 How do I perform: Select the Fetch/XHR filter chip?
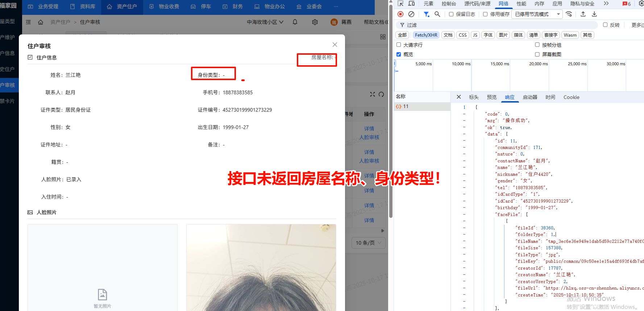426,35
